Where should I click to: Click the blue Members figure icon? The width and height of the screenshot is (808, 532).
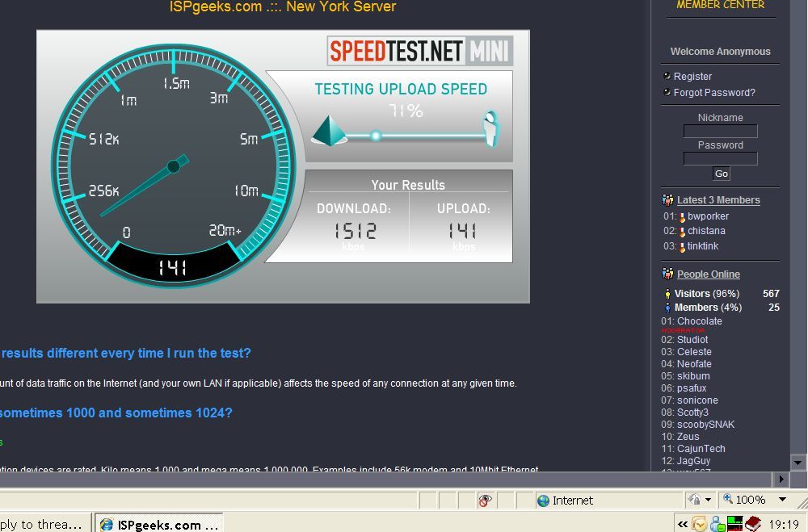tap(668, 308)
